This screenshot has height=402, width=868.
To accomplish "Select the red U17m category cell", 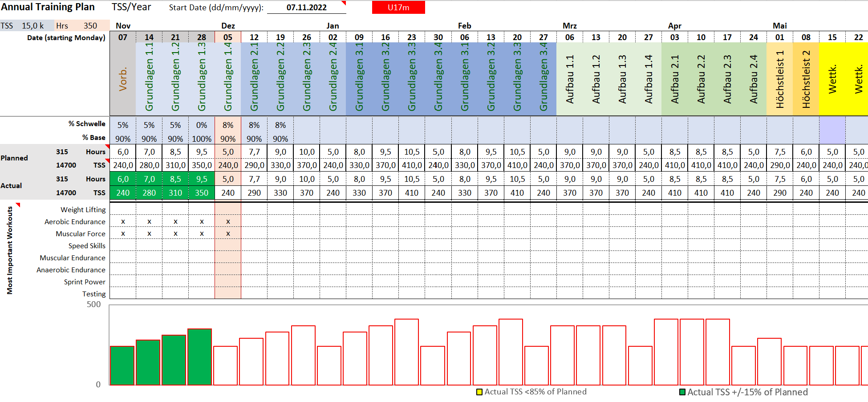I will pos(398,8).
